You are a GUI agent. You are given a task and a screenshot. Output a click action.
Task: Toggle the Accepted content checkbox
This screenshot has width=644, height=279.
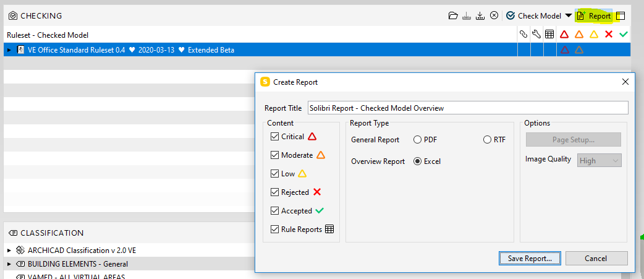[x=275, y=211]
